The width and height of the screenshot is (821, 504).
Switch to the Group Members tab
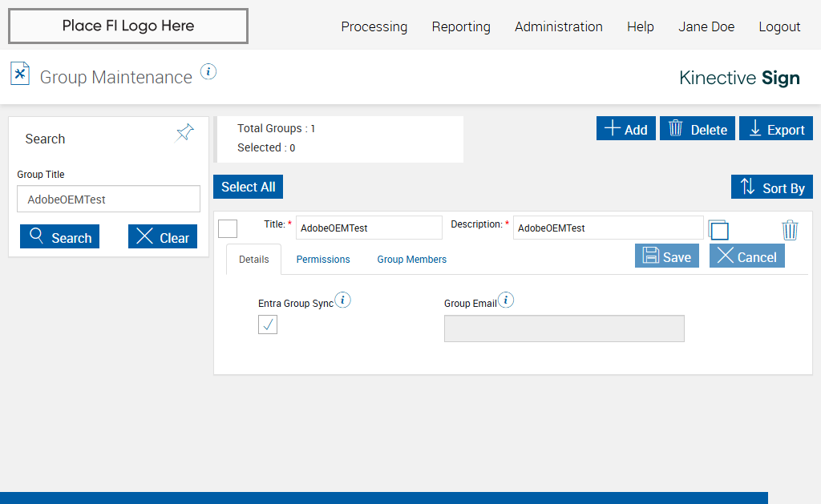coord(412,260)
